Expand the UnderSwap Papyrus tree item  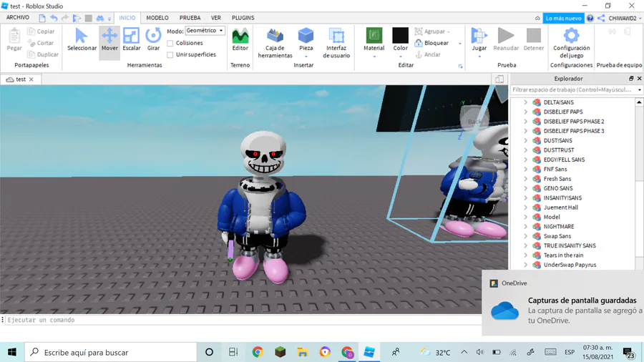(526, 265)
